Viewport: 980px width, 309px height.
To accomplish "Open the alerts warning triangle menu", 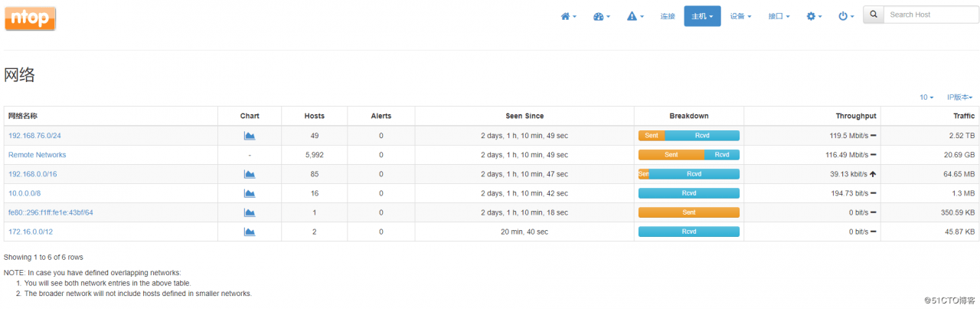I will [x=635, y=16].
